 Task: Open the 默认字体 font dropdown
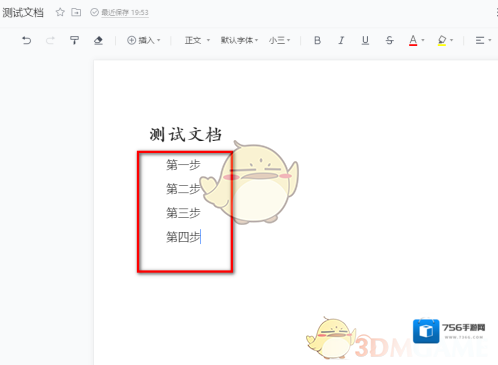click(239, 40)
